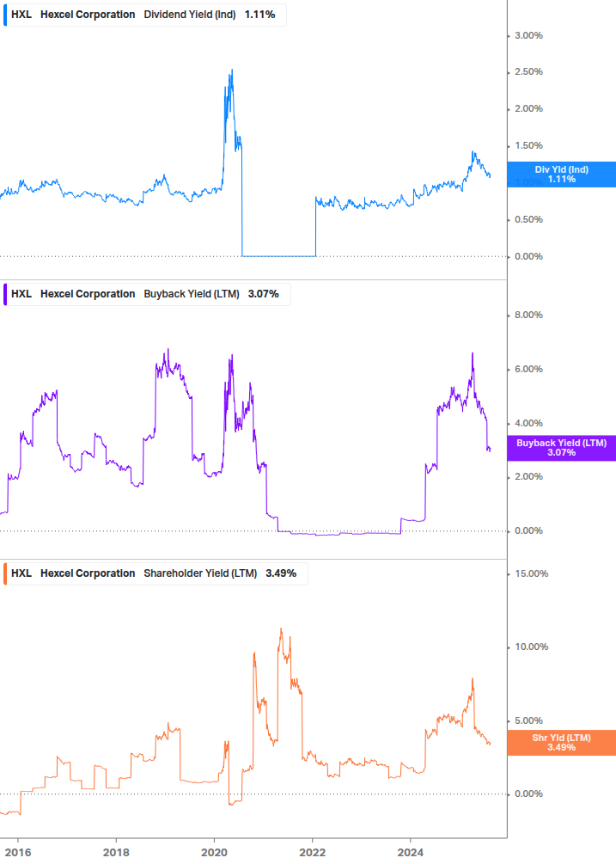Viewport: 616px width, 864px height.
Task: Click the 2018 label on the time axis
Action: point(116,853)
